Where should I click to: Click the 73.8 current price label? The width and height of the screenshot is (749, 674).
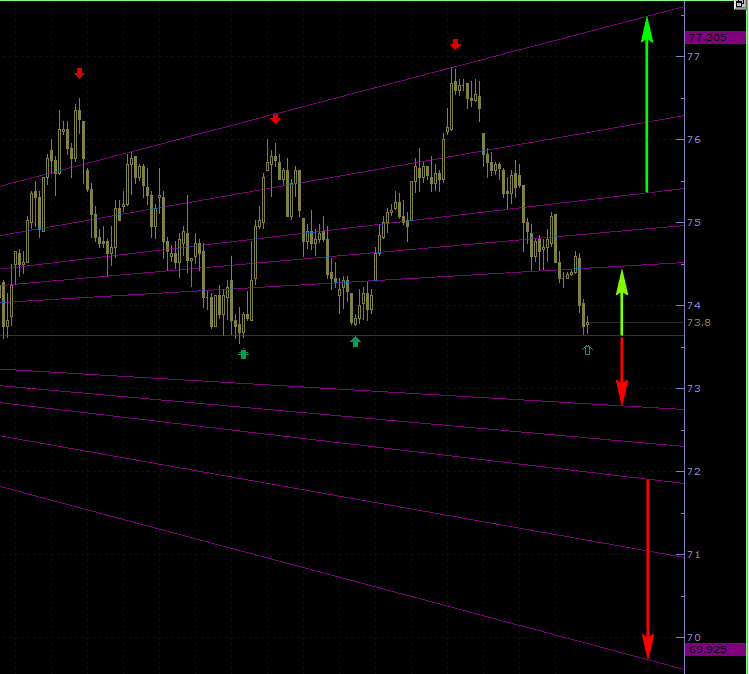click(699, 323)
